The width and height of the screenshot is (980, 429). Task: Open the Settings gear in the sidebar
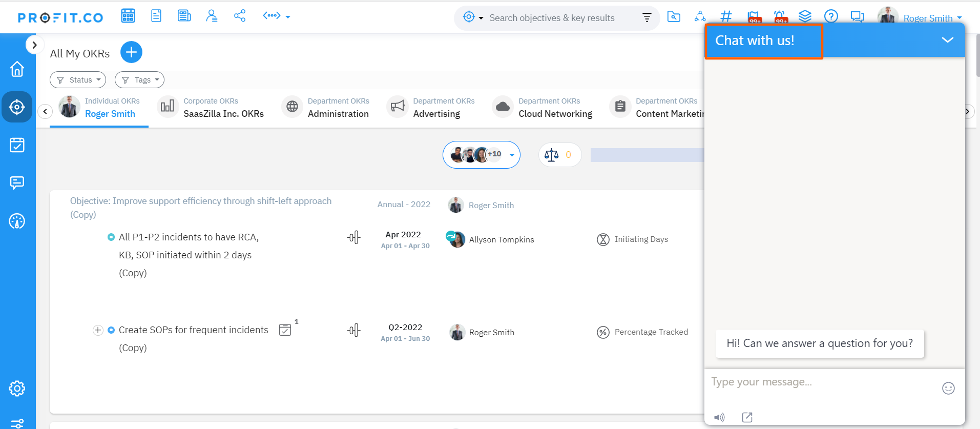(x=17, y=389)
